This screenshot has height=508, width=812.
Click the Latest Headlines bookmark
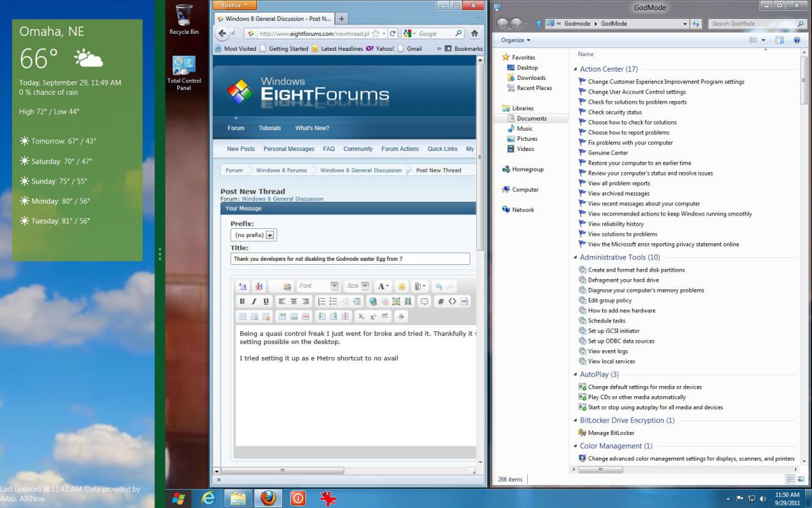tap(337, 49)
